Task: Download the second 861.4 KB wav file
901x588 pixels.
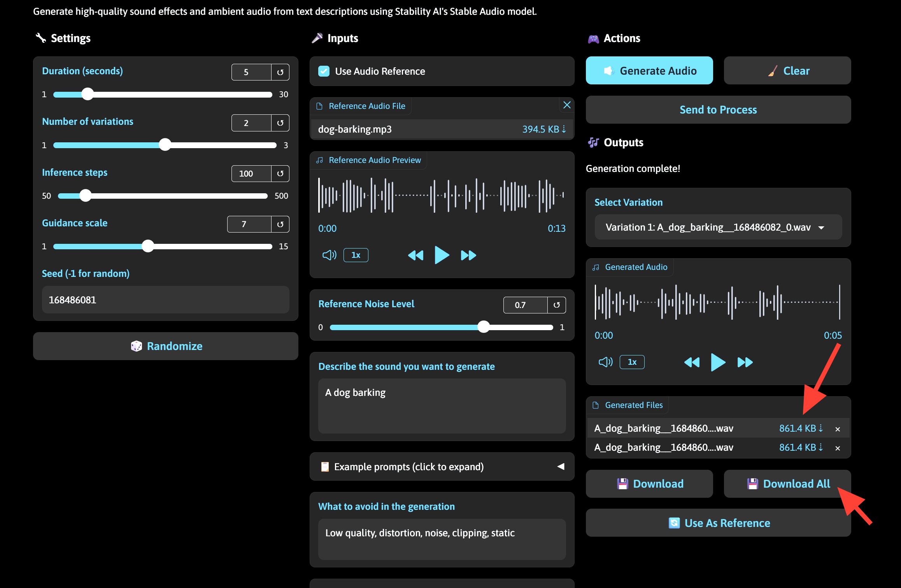Action: 821,447
